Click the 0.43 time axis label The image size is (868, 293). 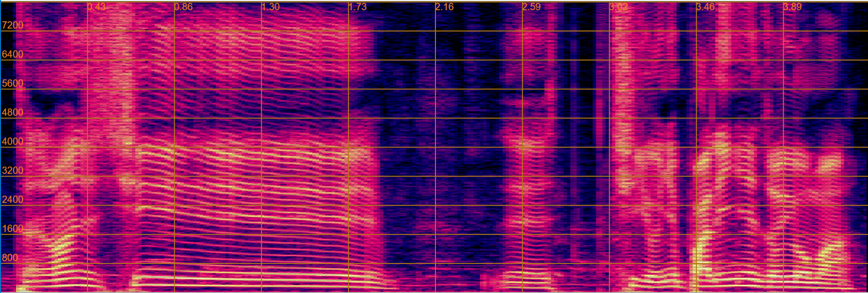pyautogui.click(x=97, y=7)
